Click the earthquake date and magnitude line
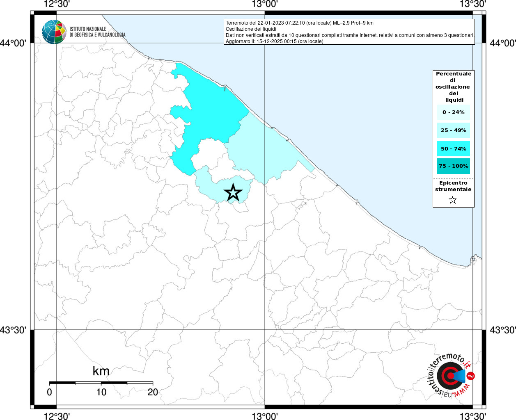 coord(299,23)
